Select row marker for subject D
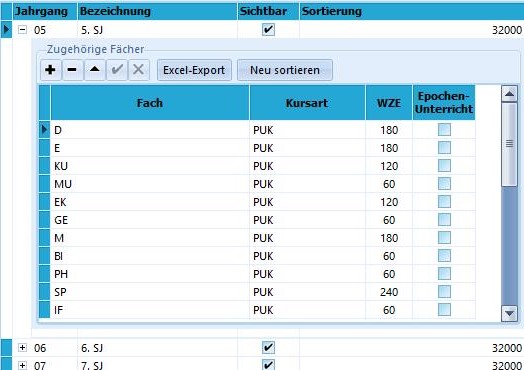 [44, 130]
